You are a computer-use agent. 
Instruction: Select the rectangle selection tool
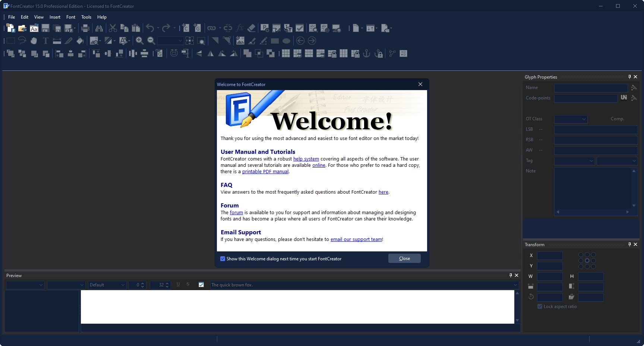coord(11,41)
